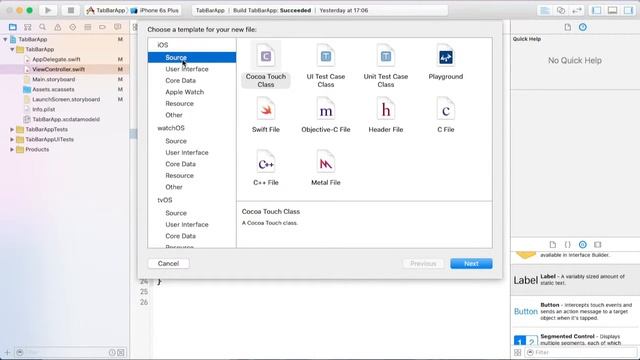This screenshot has width=640, height=360.
Task: Select iOS Source category
Action: [x=192, y=58]
